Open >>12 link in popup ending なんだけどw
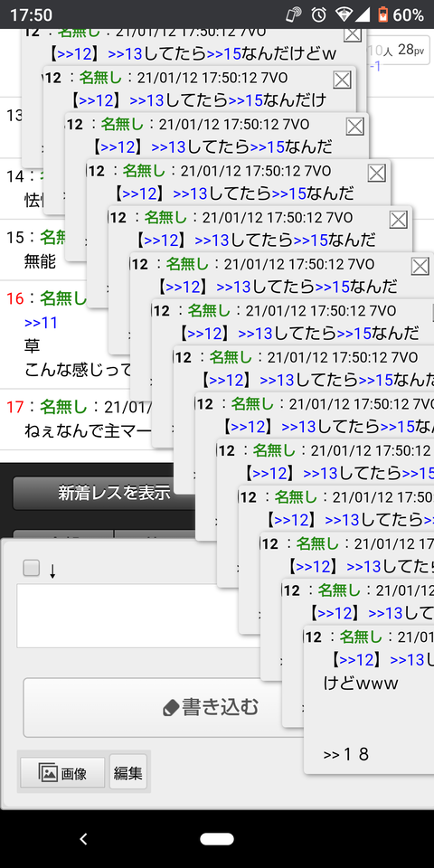The width and height of the screenshot is (434, 868). (x=75, y=53)
